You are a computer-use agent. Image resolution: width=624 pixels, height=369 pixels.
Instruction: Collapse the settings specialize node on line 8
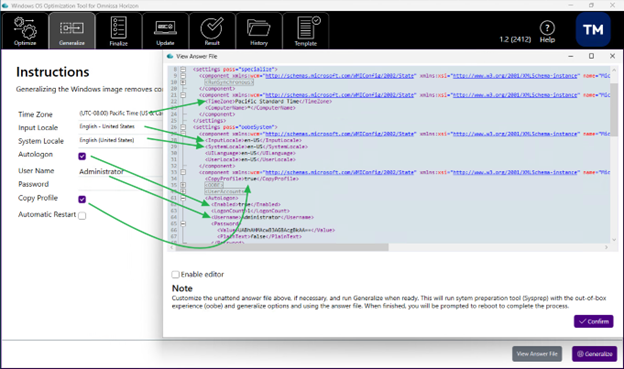click(x=183, y=69)
